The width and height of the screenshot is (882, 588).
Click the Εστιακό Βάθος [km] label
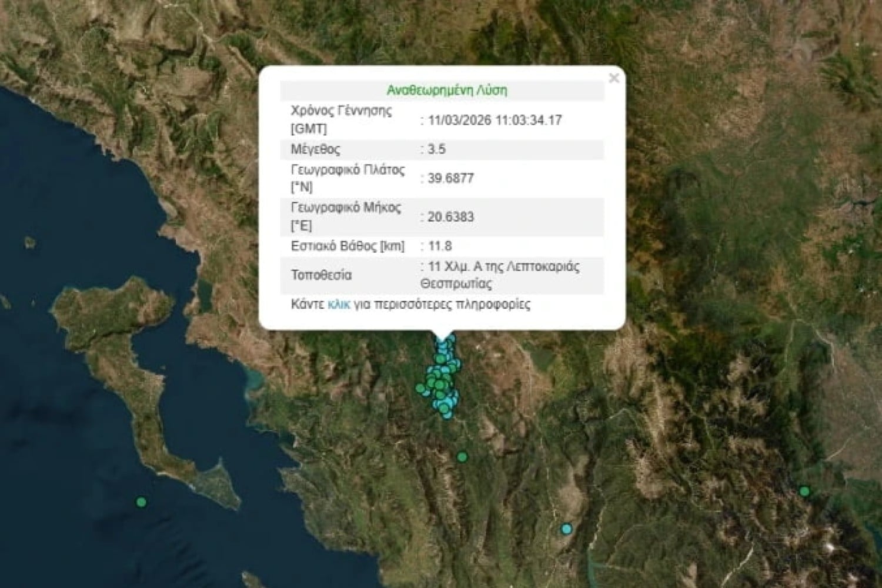(x=348, y=246)
